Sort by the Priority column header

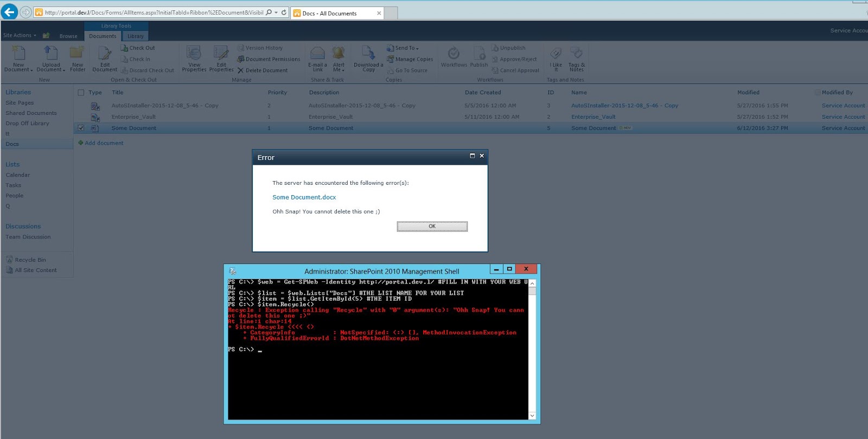(277, 93)
